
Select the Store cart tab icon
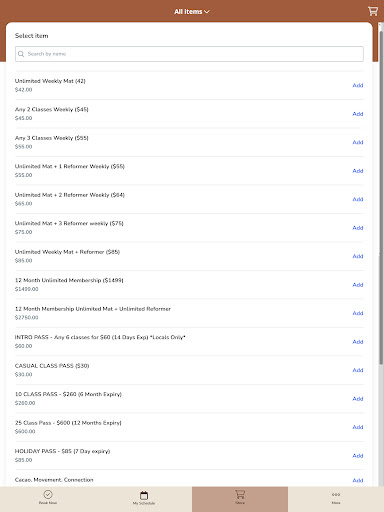pos(240,494)
